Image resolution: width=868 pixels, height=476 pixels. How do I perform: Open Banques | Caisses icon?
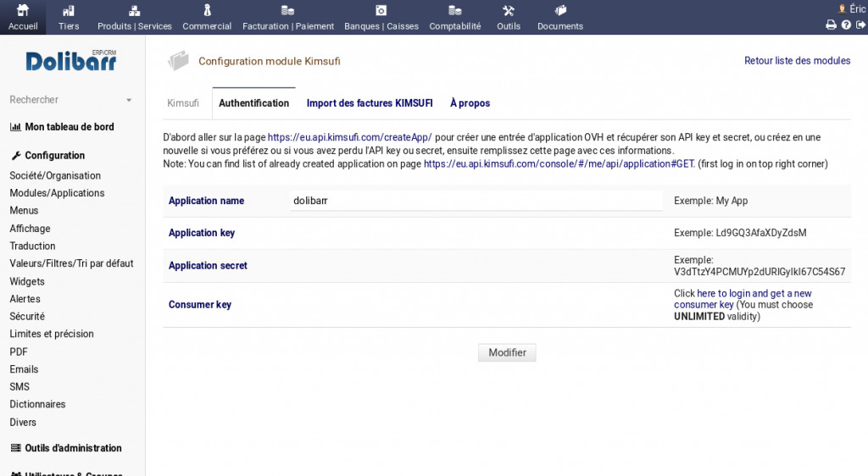tap(381, 11)
